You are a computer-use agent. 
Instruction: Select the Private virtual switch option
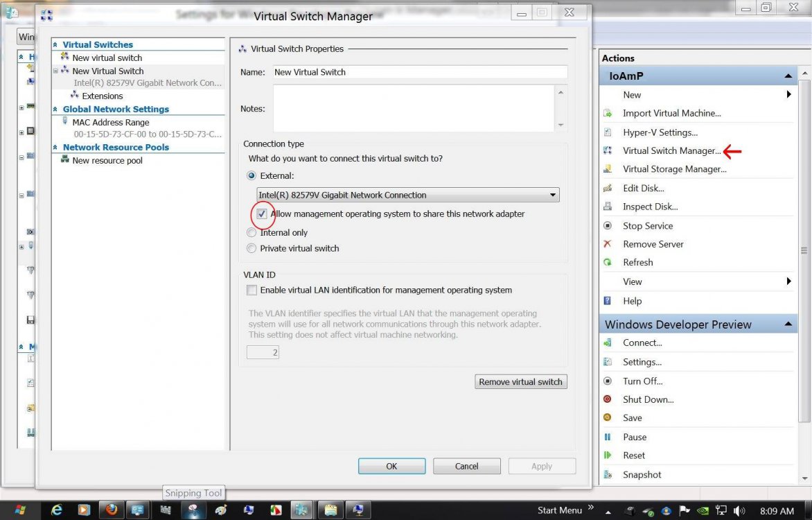tap(251, 248)
